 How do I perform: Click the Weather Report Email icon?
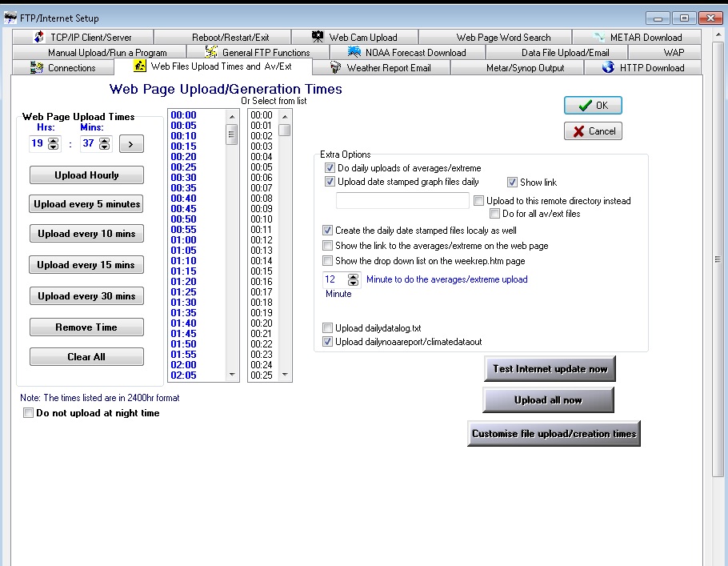[x=335, y=67]
